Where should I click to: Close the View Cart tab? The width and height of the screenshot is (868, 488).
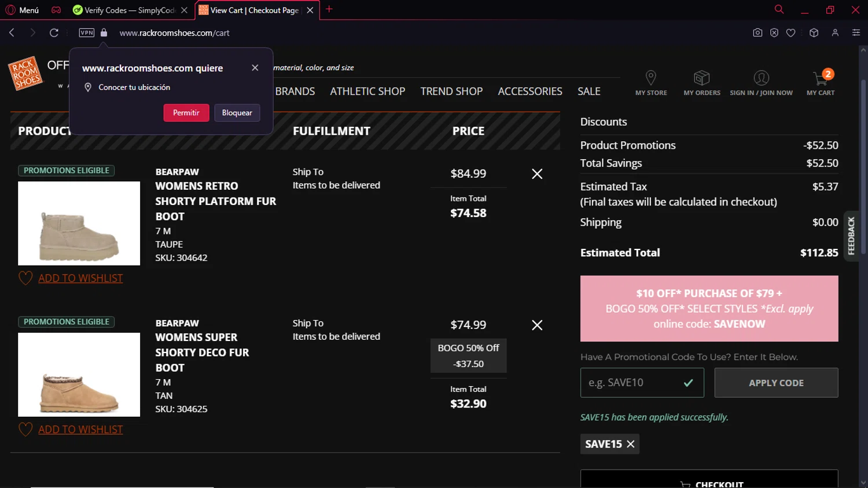coord(310,10)
